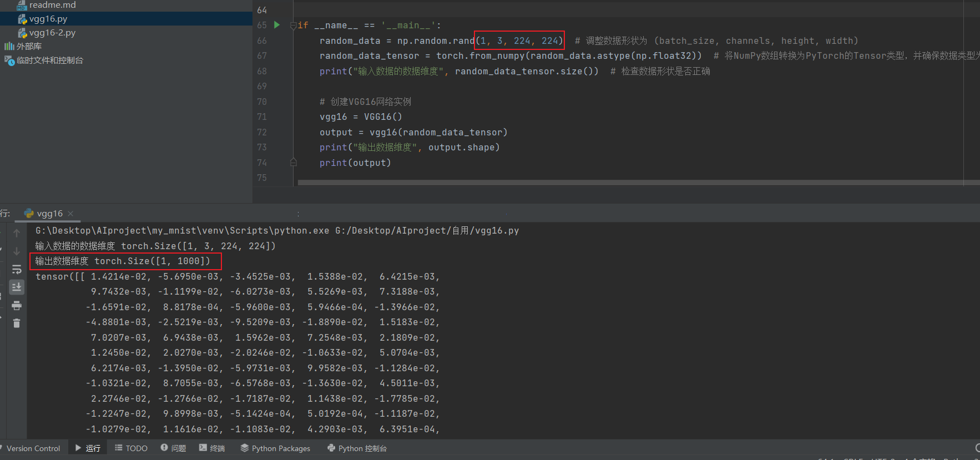The width and height of the screenshot is (980, 460).
Task: Open vgg16-2.py in the project tree
Action: (52, 33)
